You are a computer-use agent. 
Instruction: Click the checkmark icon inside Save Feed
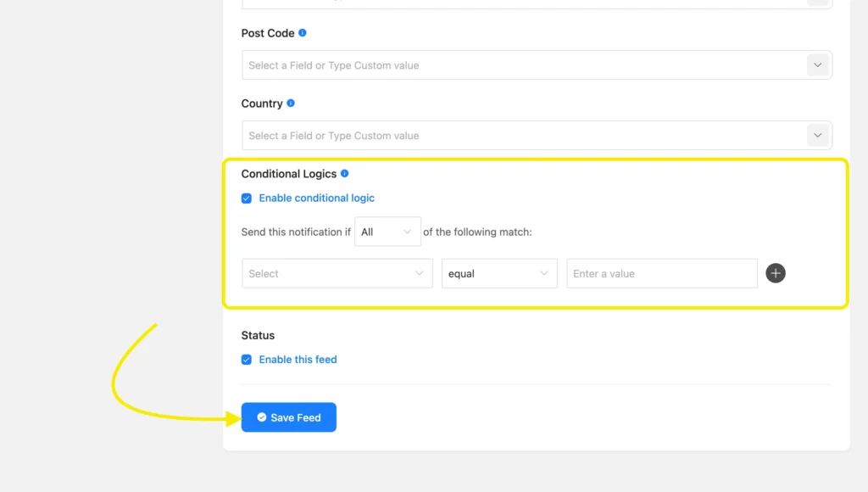(x=260, y=417)
